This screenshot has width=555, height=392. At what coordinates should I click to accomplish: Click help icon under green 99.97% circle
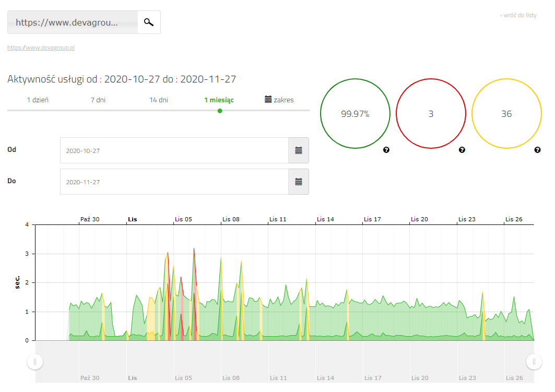(386, 150)
